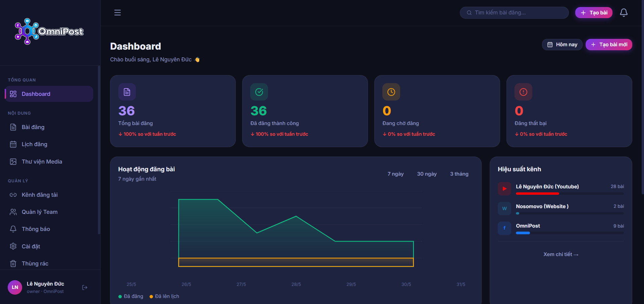644x304 pixels.
Task: Click the green success check icon
Action: 259,92
